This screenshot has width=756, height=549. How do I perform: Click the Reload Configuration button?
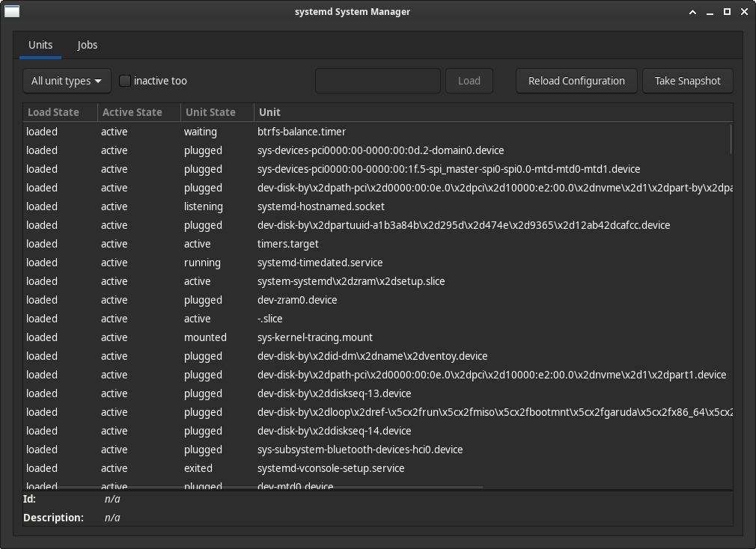[x=576, y=81]
